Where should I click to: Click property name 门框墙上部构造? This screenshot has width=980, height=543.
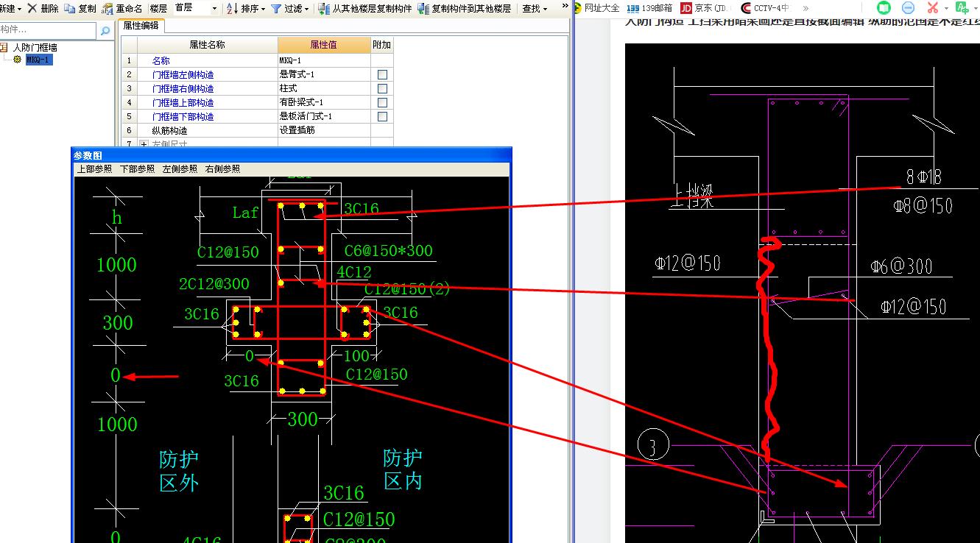tap(183, 102)
